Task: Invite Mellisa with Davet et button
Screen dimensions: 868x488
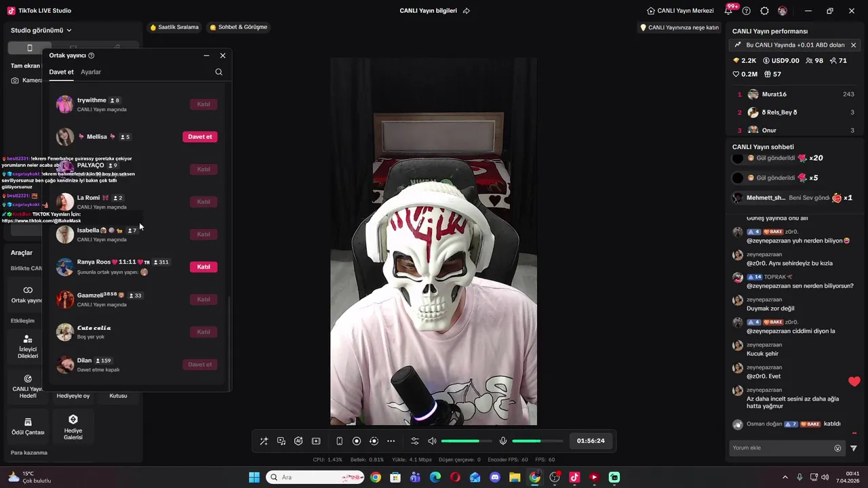Action: coord(200,137)
